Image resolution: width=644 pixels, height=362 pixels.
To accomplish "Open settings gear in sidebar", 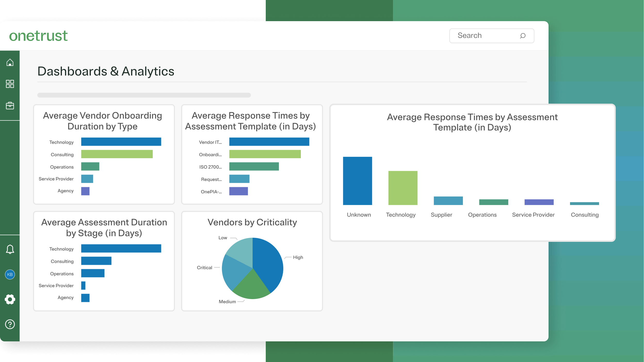I will (x=10, y=299).
